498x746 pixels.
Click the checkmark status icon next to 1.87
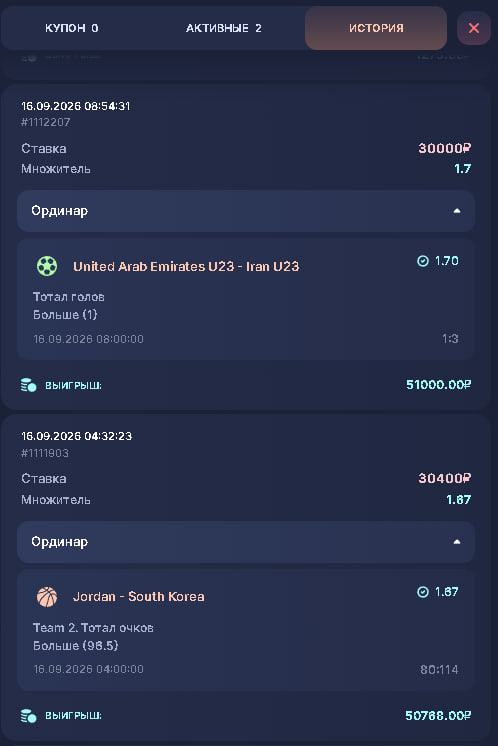click(x=423, y=592)
